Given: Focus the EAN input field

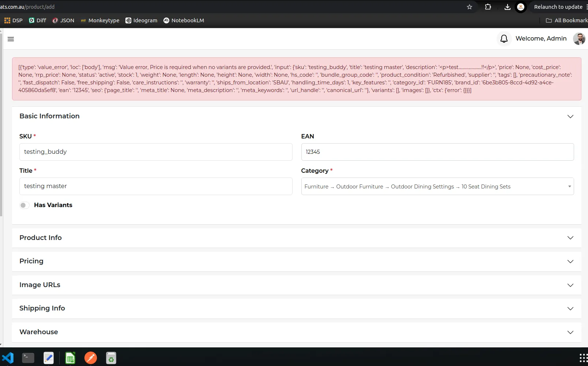Looking at the screenshot, I should [437, 152].
